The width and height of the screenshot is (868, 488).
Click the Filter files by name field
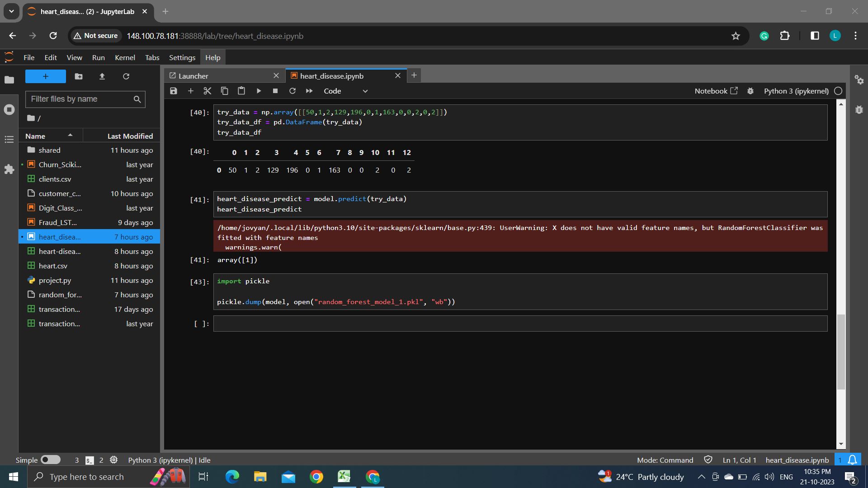pyautogui.click(x=80, y=99)
